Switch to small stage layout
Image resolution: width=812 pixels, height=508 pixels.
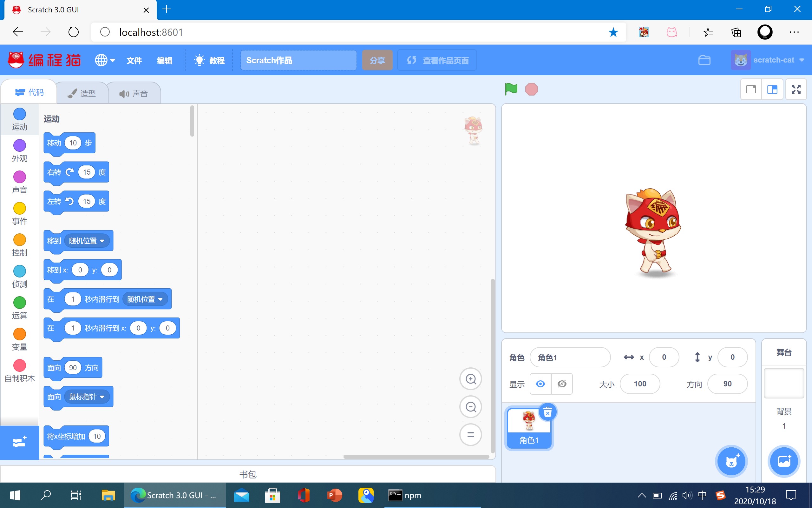click(751, 89)
